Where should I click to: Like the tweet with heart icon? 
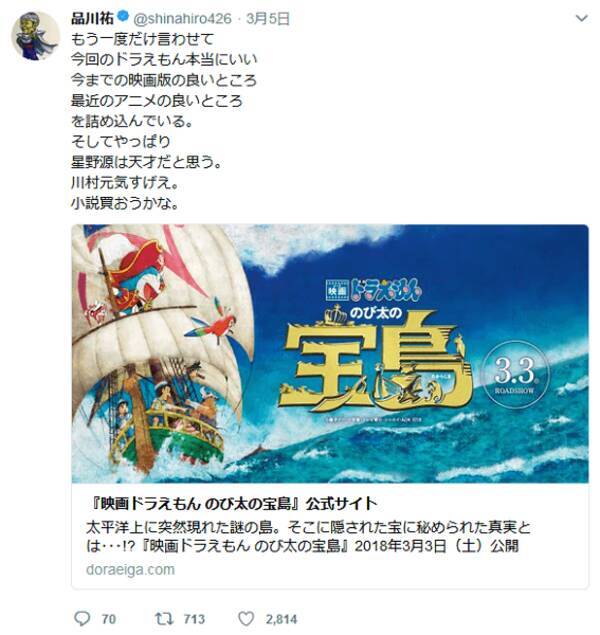pyautogui.click(x=246, y=619)
